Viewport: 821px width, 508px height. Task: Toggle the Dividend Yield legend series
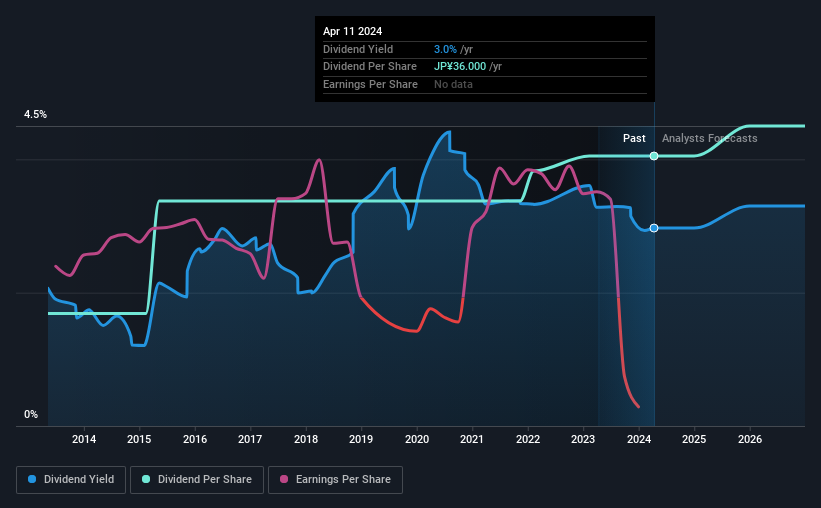[x=71, y=479]
